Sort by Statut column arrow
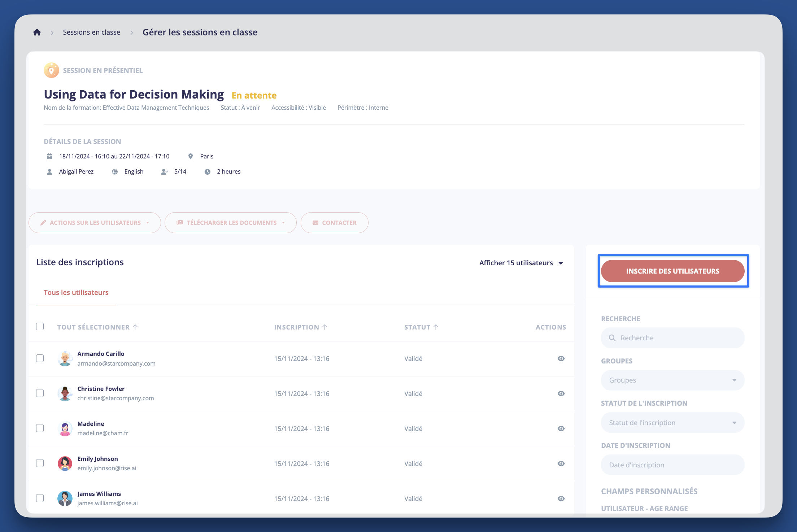The width and height of the screenshot is (797, 532). coord(436,327)
